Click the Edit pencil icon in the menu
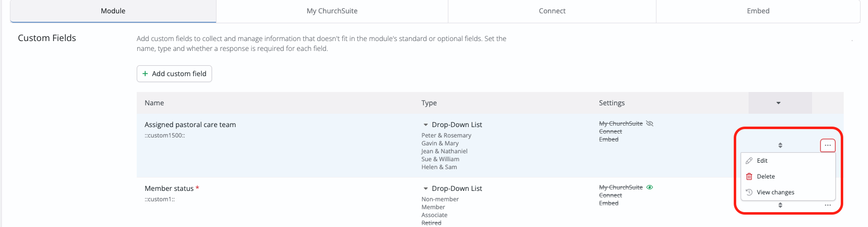 pos(749,161)
